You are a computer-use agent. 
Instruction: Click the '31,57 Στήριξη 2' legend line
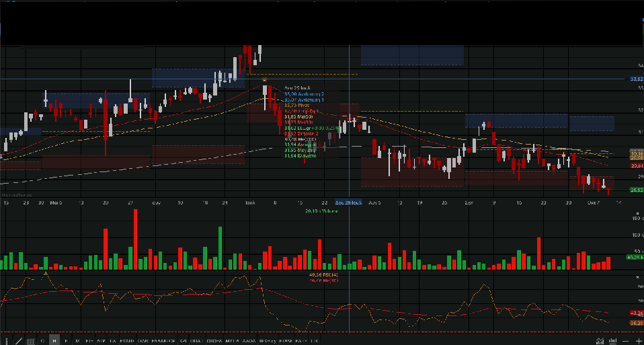301,133
